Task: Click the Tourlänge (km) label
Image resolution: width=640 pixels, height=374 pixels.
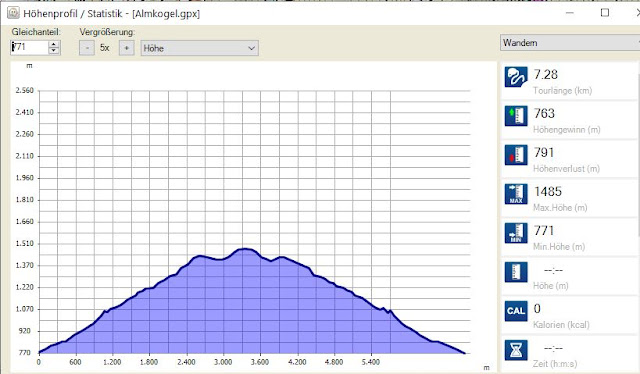Action: tap(562, 91)
